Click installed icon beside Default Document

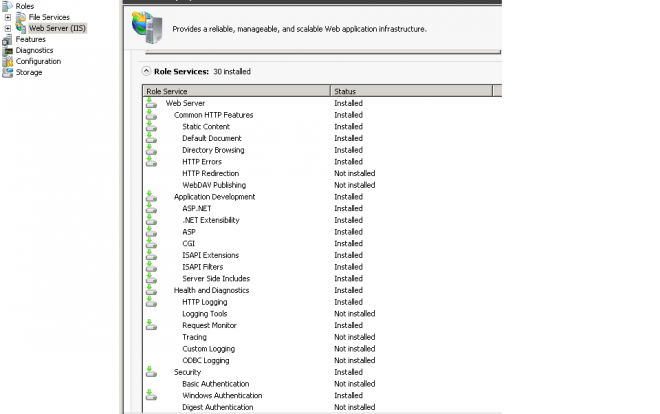151,138
